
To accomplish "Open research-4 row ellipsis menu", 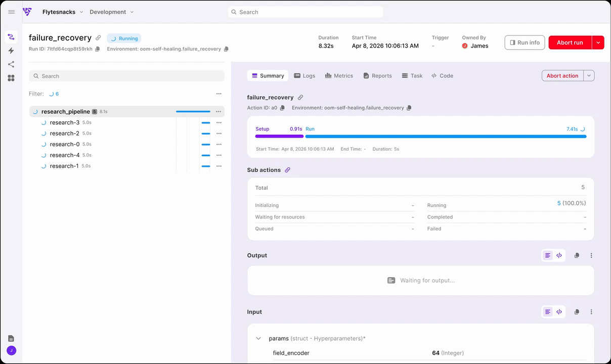I will point(219,155).
